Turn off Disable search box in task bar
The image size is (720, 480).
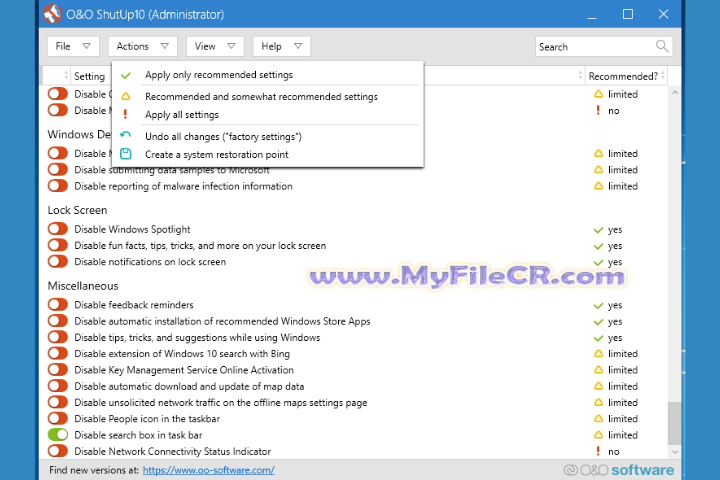58,435
